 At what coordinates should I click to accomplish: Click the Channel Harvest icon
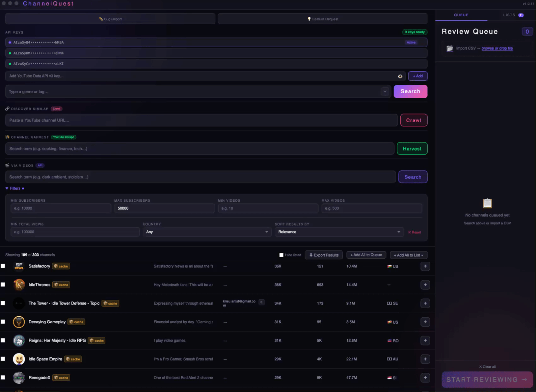click(x=7, y=137)
